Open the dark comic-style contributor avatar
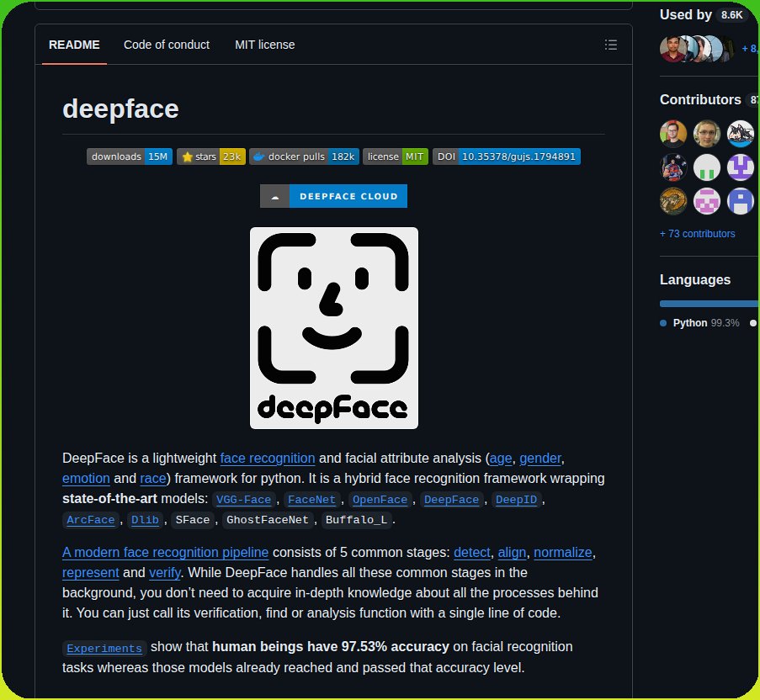This screenshot has height=700, width=760. click(x=672, y=167)
